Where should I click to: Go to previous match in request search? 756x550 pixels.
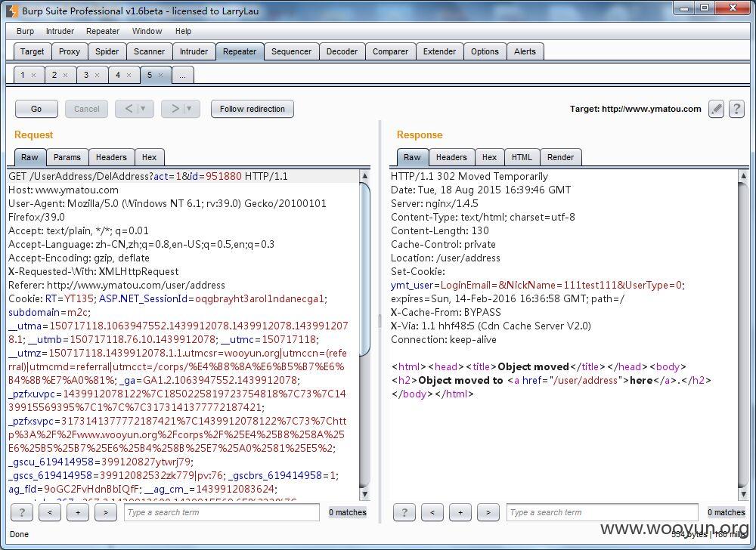click(x=50, y=512)
